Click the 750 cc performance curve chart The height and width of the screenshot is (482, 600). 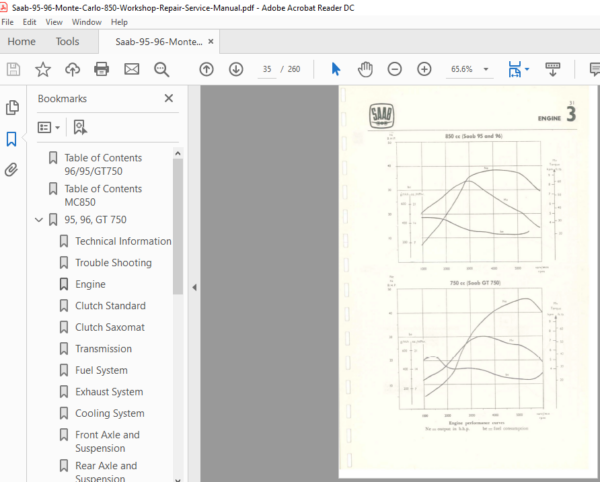[x=471, y=349]
